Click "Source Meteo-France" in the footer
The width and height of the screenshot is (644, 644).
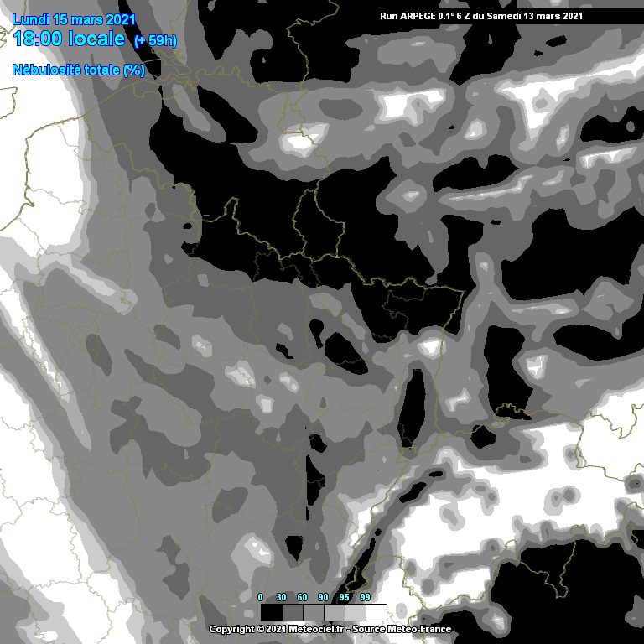click(402, 630)
